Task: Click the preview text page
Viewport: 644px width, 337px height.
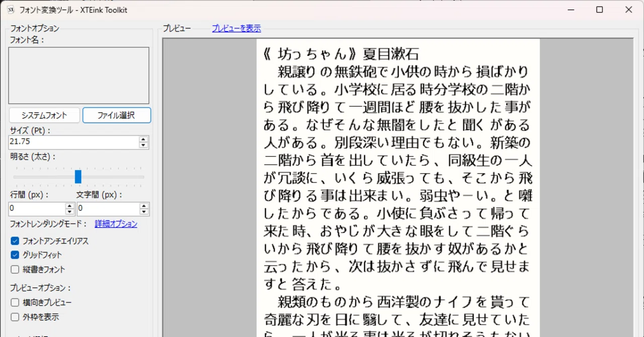Action: click(x=398, y=188)
